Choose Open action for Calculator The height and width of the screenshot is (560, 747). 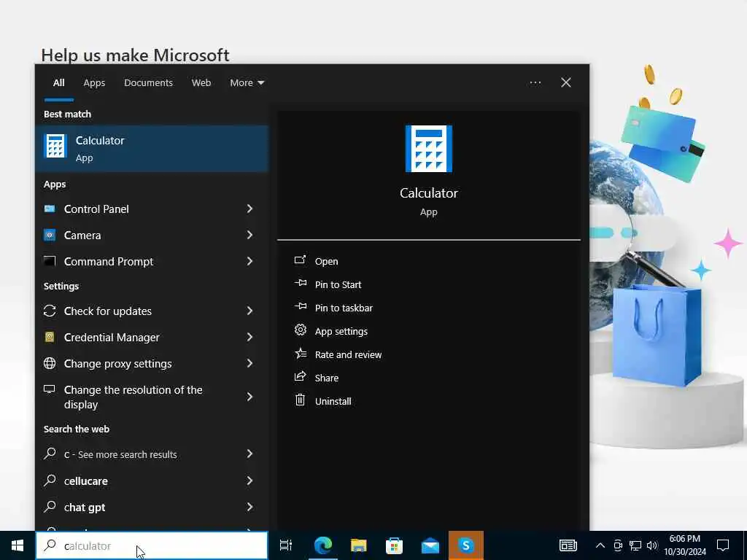coord(326,262)
